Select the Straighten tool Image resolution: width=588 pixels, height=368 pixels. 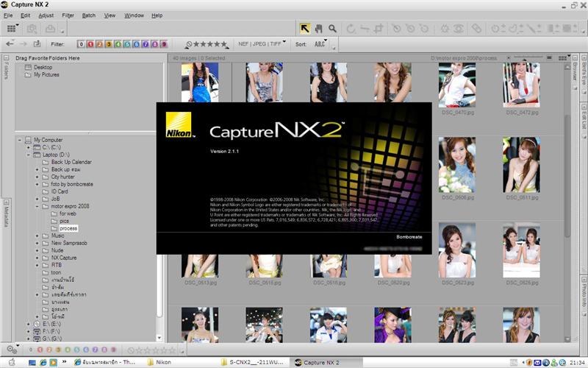click(x=365, y=29)
